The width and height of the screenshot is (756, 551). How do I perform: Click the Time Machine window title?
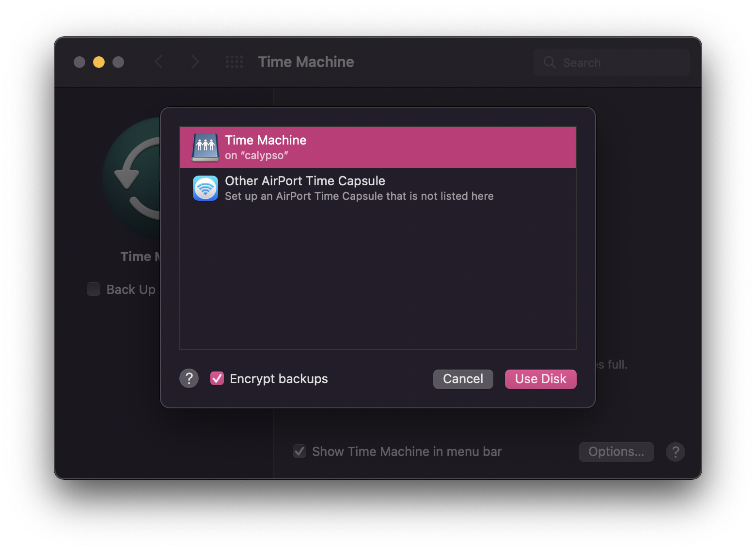point(306,62)
